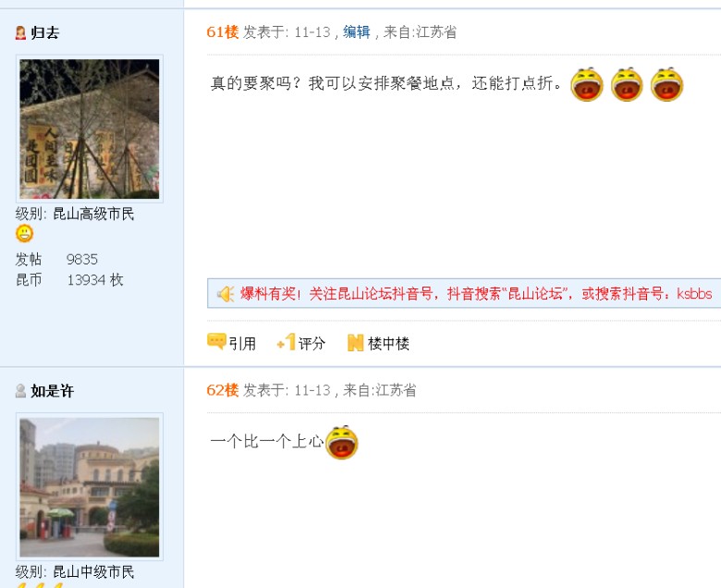This screenshot has width=721, height=588.
Task: Open username 如是许 profile link
Action: coord(52,391)
